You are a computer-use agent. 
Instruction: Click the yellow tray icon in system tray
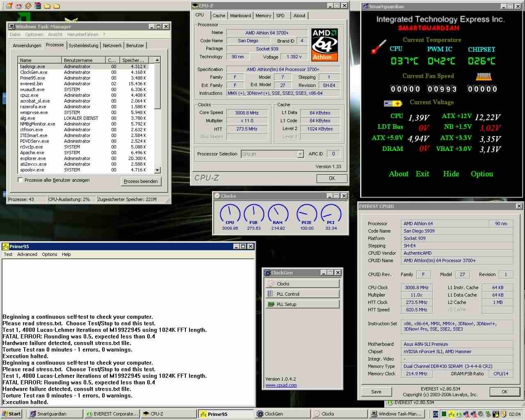coord(452,414)
